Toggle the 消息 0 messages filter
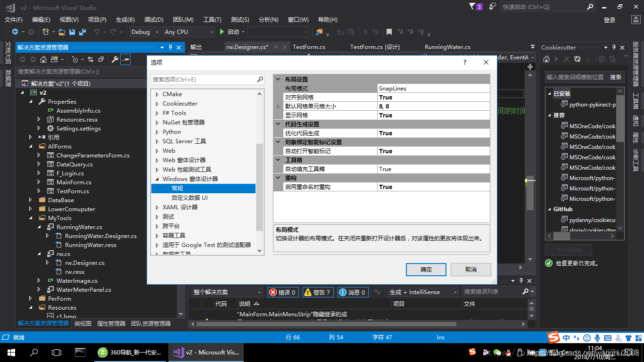Screen dimensions: 644x362 point(353,292)
